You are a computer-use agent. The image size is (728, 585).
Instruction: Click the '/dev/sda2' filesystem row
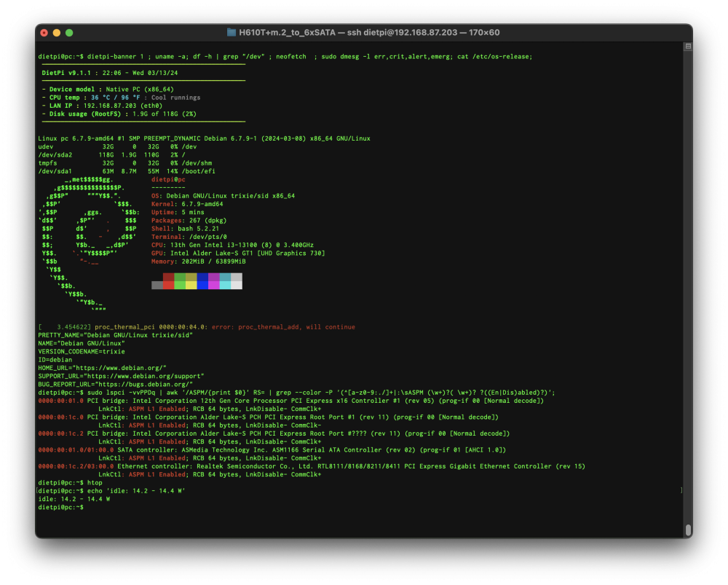point(111,154)
